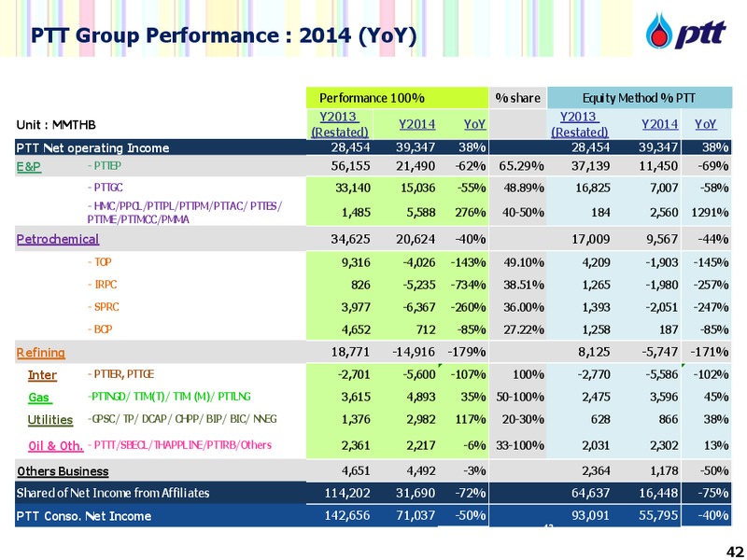Follow the Inter link
Image resolution: width=747 pixels, height=560 pixels.
pos(42,375)
